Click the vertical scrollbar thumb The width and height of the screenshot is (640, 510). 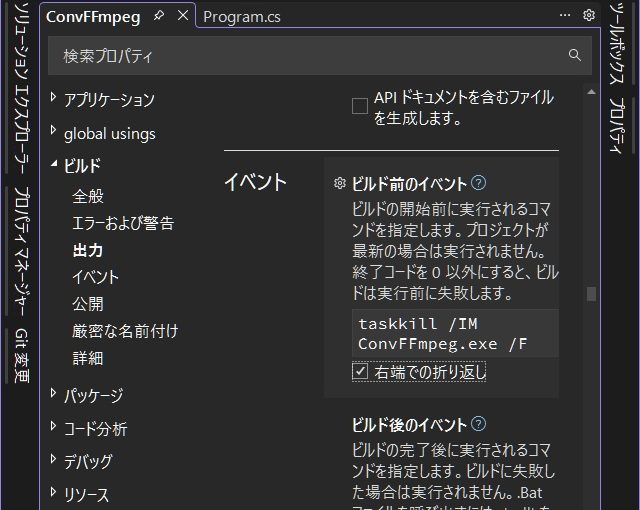click(591, 294)
